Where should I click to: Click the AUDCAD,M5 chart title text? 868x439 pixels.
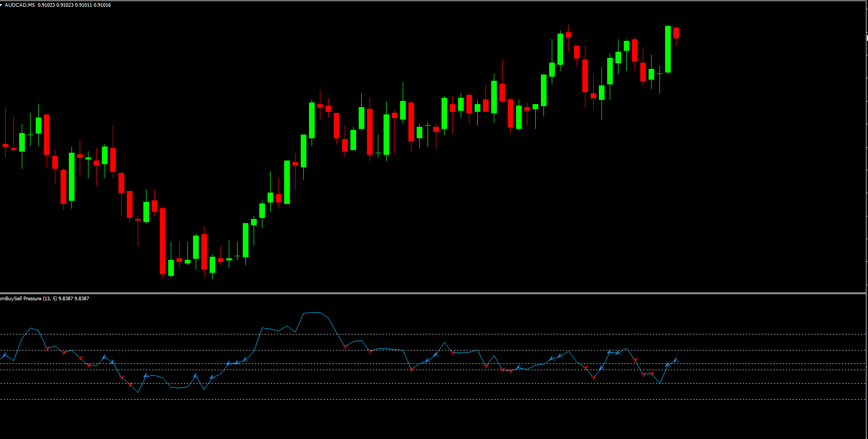click(20, 5)
